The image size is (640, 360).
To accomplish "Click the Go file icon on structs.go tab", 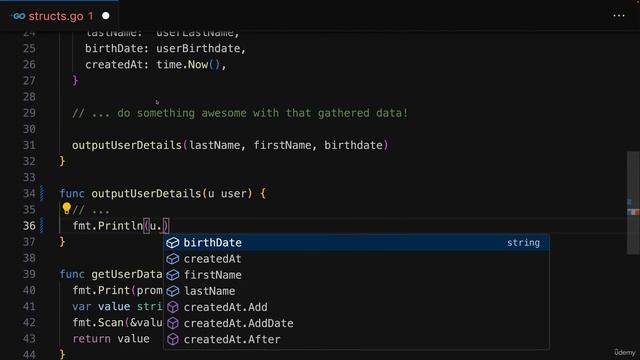I will coord(18,16).
